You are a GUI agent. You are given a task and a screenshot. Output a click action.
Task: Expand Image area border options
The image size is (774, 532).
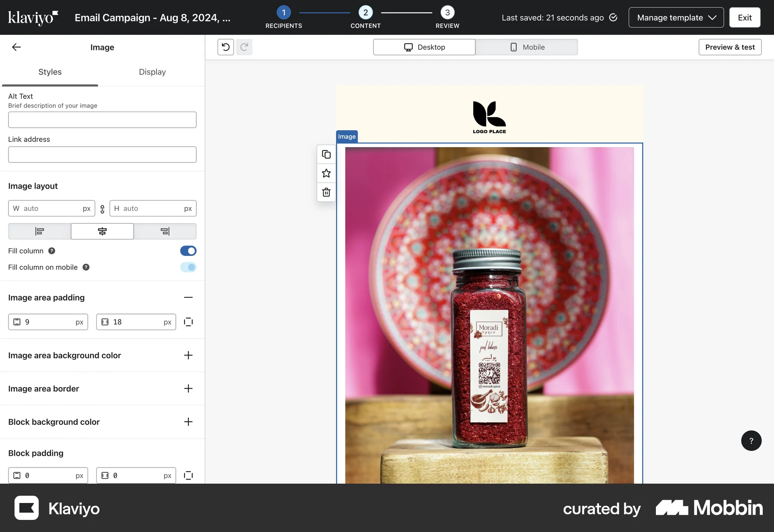[x=188, y=389]
